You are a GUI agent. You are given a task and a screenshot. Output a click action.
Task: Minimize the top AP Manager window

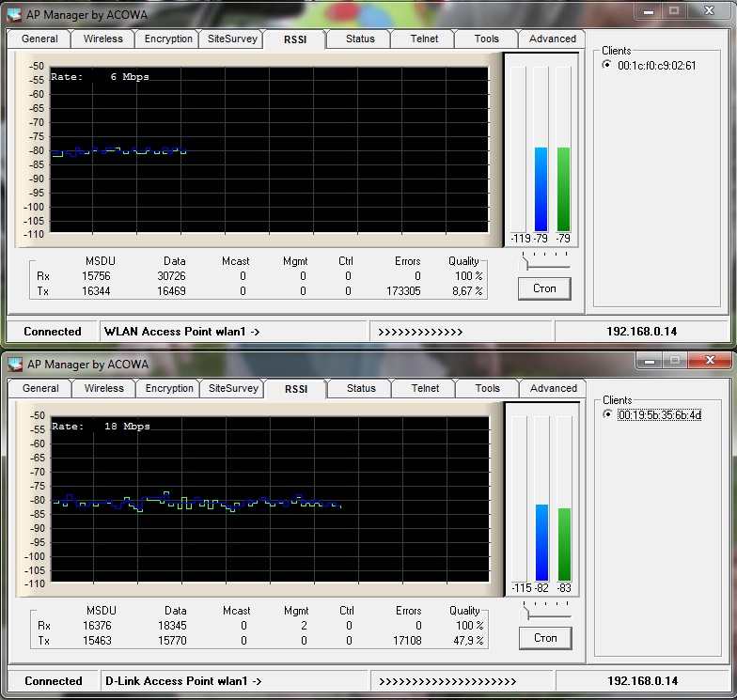point(649,11)
